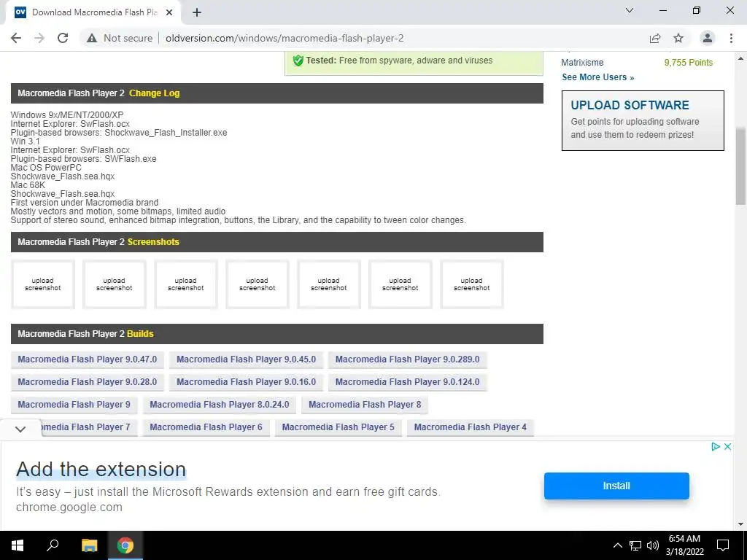Open the Windows Start menu

click(18, 545)
